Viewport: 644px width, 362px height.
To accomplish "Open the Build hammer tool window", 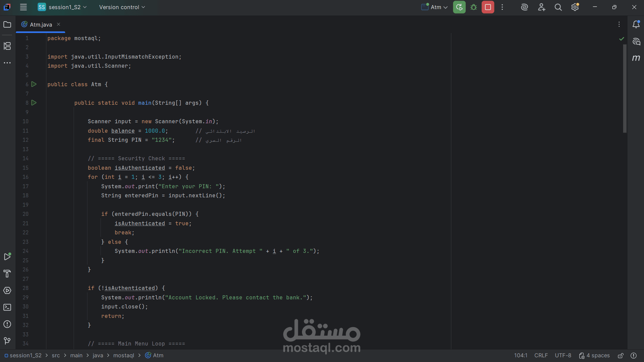I will click(x=7, y=273).
